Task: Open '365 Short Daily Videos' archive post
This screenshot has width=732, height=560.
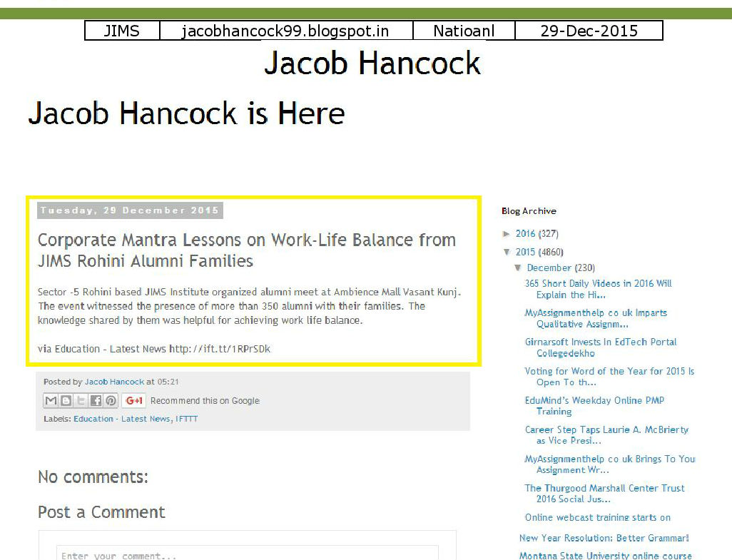Action: (x=598, y=284)
